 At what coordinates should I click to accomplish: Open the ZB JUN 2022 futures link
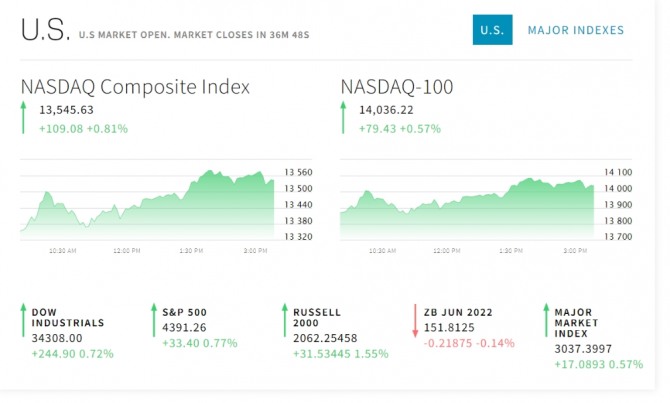point(461,312)
